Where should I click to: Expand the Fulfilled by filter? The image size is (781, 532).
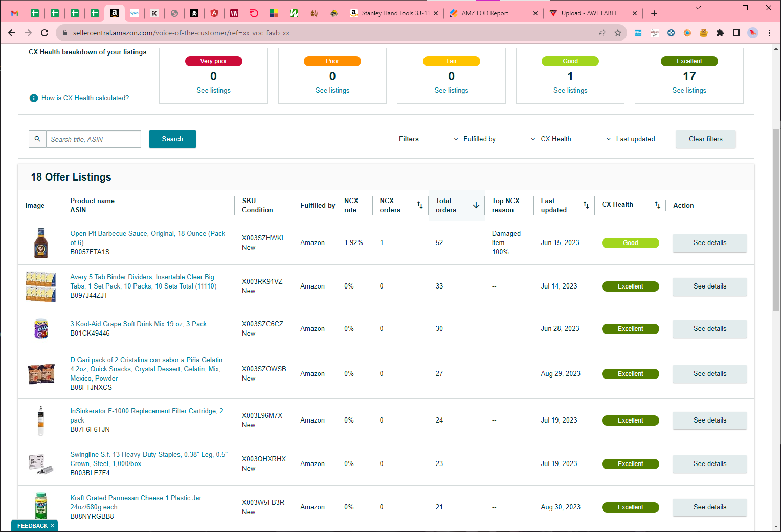pos(474,139)
